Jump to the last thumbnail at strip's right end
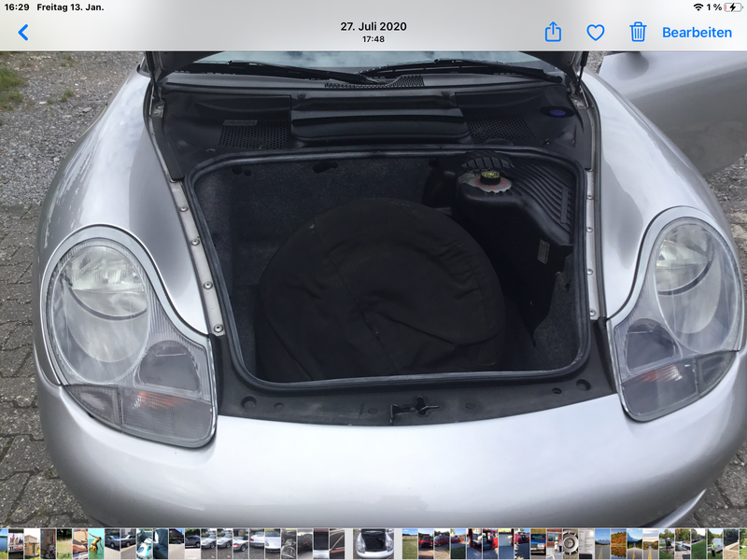The image size is (747, 560). click(741, 544)
